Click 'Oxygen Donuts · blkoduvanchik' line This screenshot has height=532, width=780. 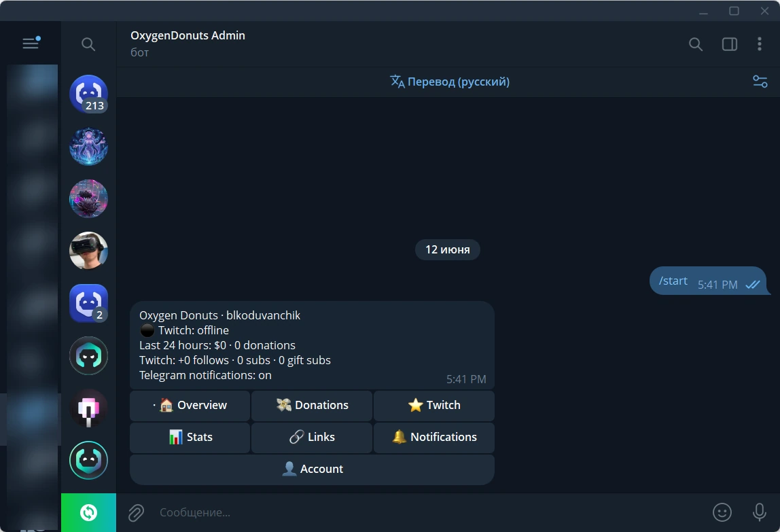pyautogui.click(x=220, y=315)
